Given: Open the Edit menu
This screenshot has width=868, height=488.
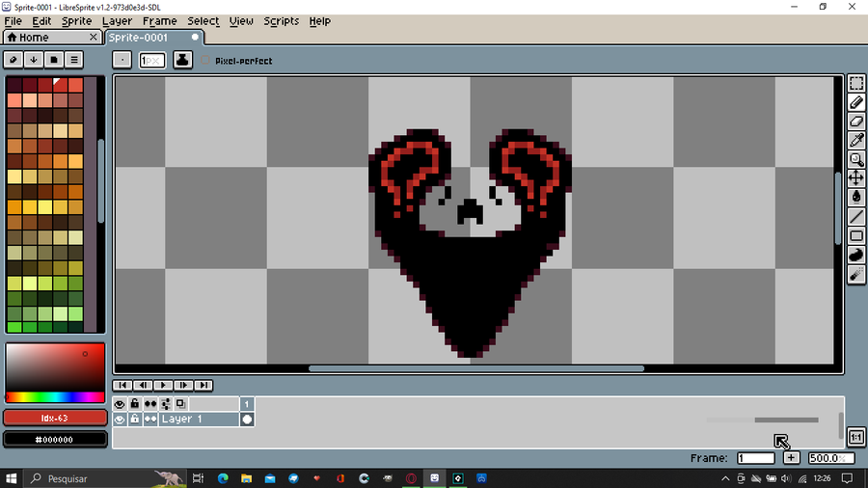Looking at the screenshot, I should 41,21.
